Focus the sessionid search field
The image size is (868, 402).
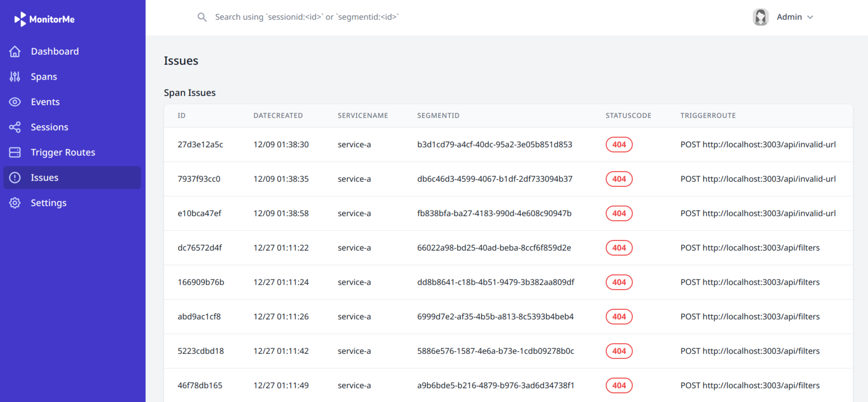tap(307, 17)
